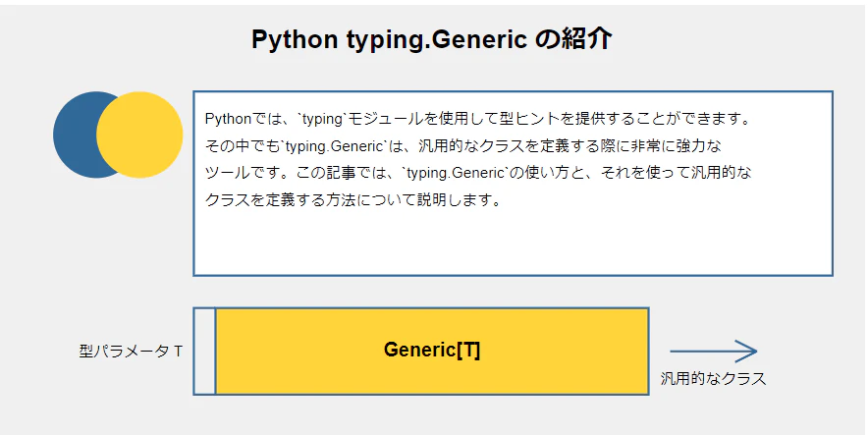Click the paragraph line starting with "その中でも"
This screenshot has width=868, height=435.
click(463, 146)
